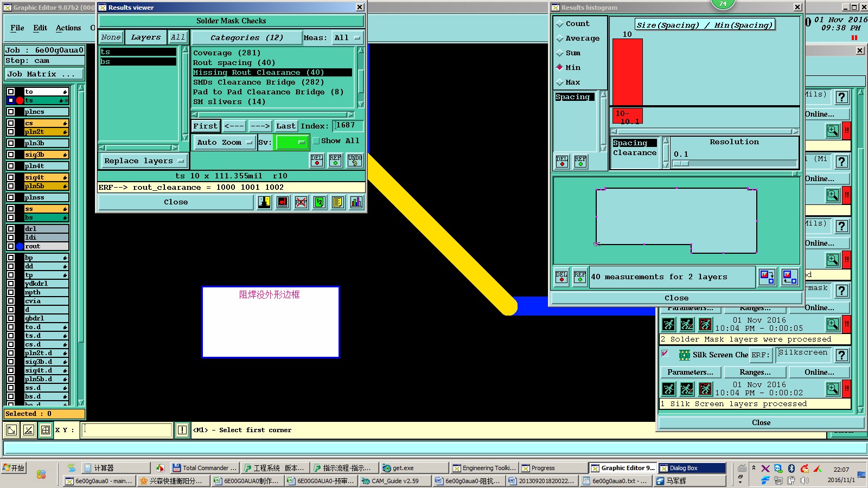Open the File menu
The height and width of the screenshot is (488, 868).
(17, 28)
